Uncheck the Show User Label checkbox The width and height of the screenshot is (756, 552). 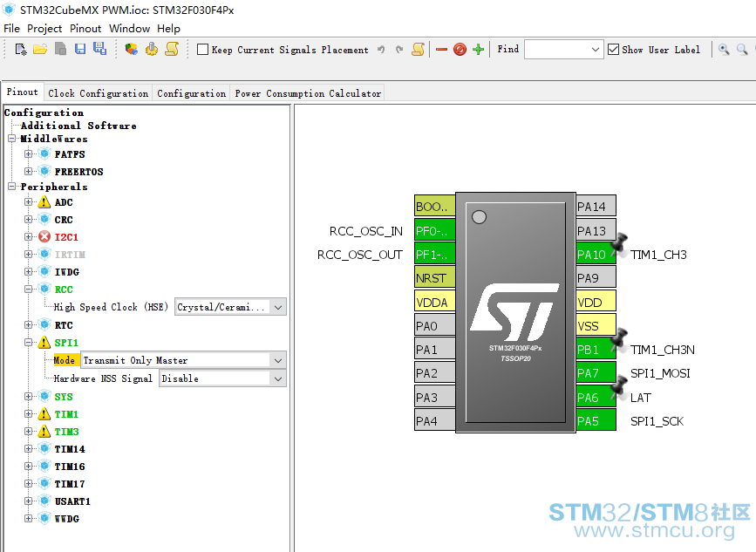(613, 50)
